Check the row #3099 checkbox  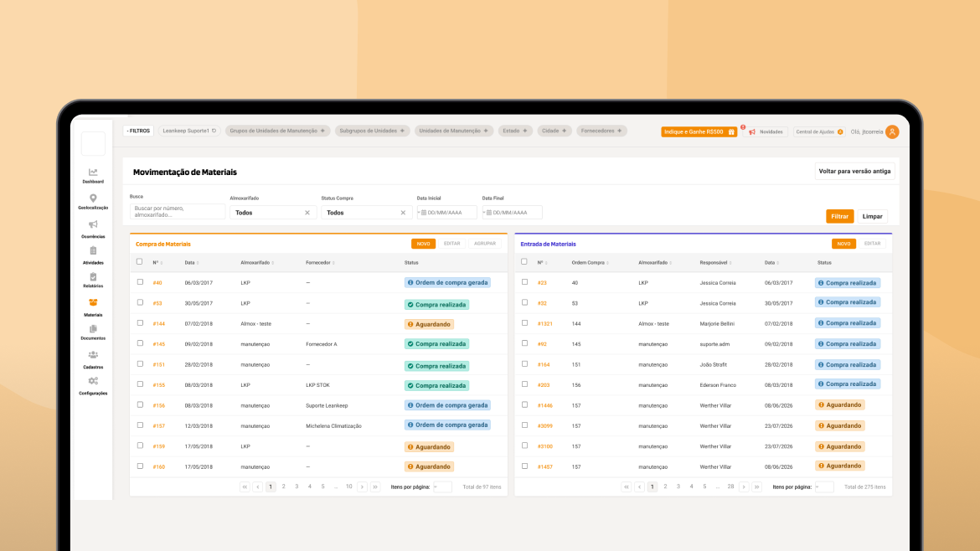point(525,425)
